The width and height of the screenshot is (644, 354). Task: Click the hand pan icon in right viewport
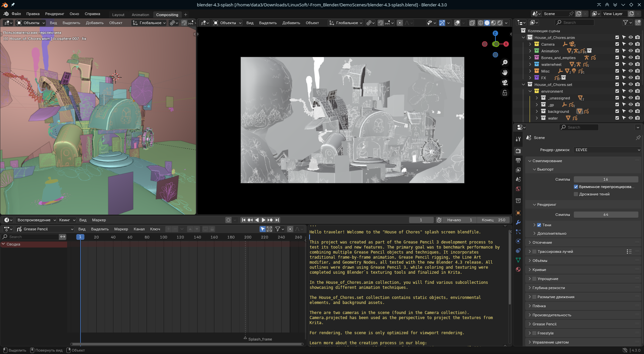(505, 73)
